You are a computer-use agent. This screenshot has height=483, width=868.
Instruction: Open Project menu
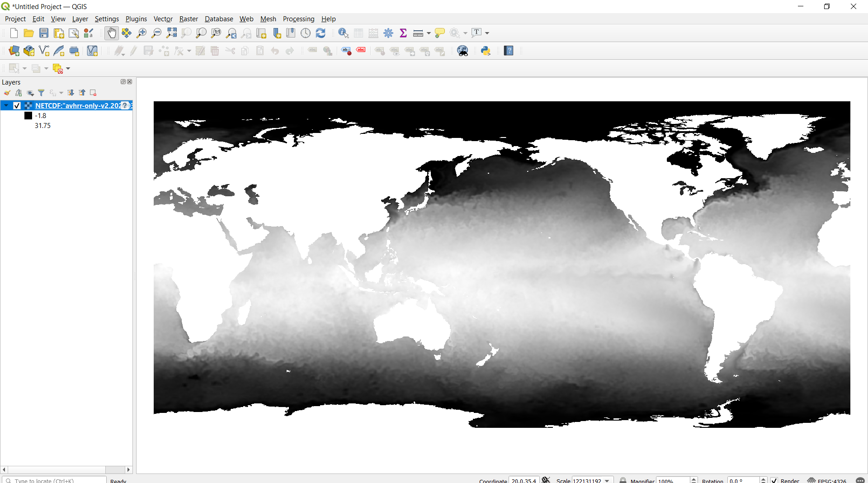coord(15,19)
